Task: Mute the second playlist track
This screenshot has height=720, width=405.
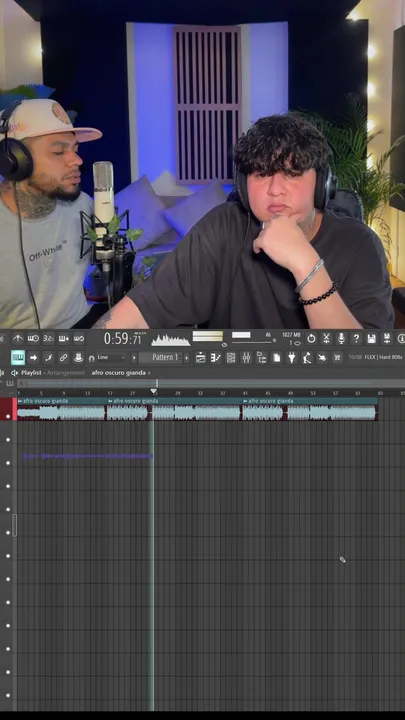Action: coord(8,439)
